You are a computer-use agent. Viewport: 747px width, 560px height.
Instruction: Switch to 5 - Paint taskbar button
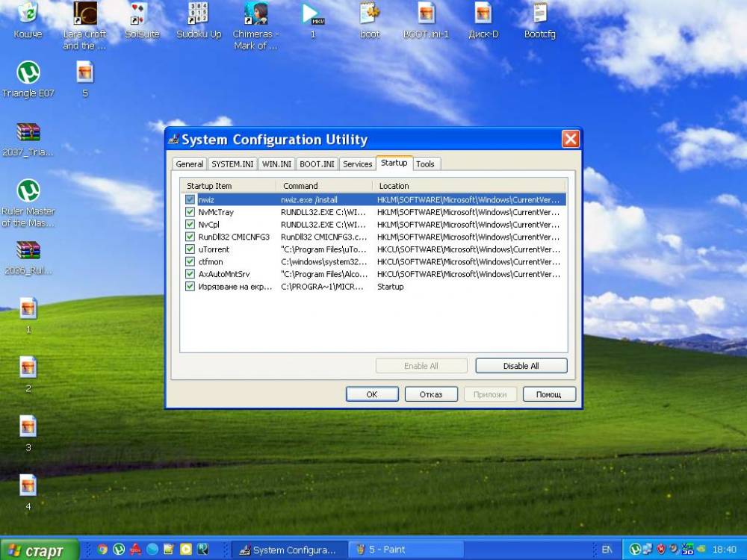[406, 550]
